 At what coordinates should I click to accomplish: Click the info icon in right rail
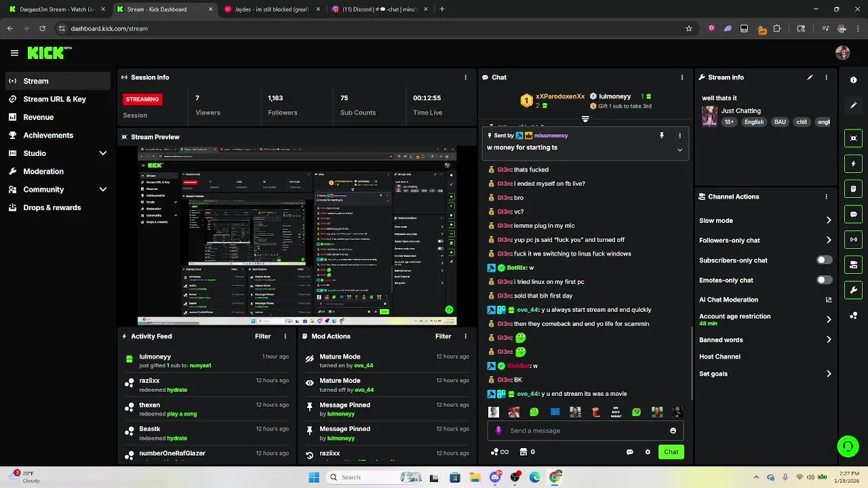[853, 80]
